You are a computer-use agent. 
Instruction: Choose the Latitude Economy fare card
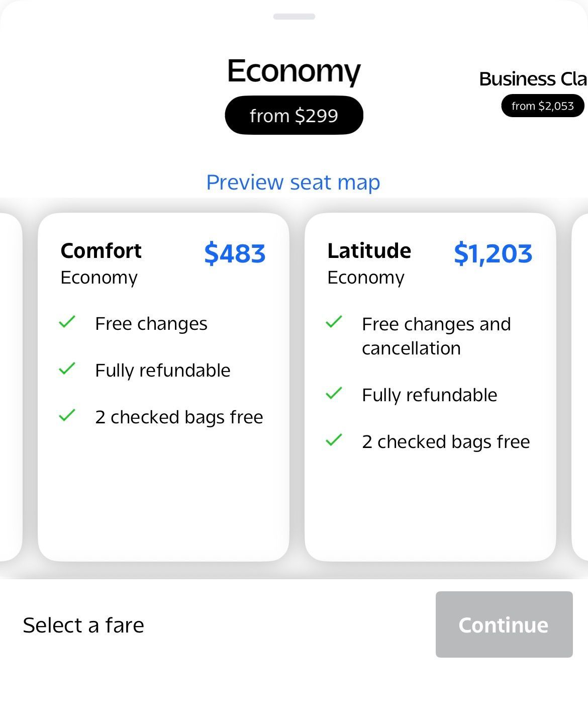(430, 387)
